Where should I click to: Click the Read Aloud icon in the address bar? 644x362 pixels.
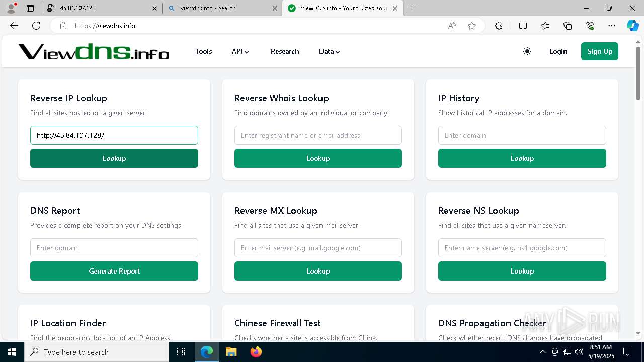coord(452,26)
